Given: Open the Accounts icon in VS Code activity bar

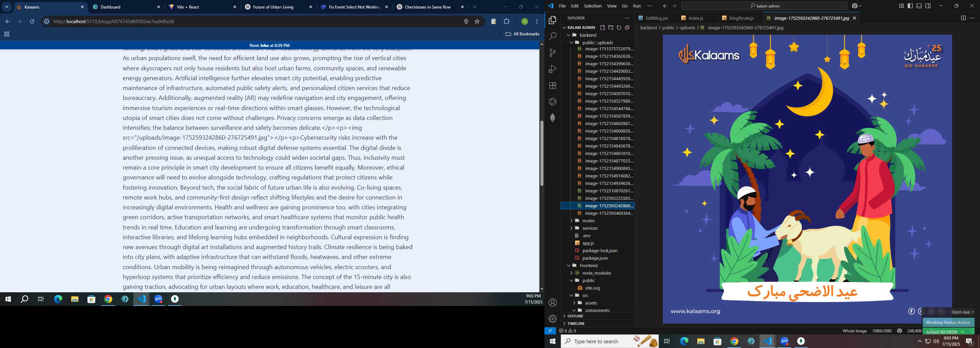Looking at the screenshot, I should [553, 302].
